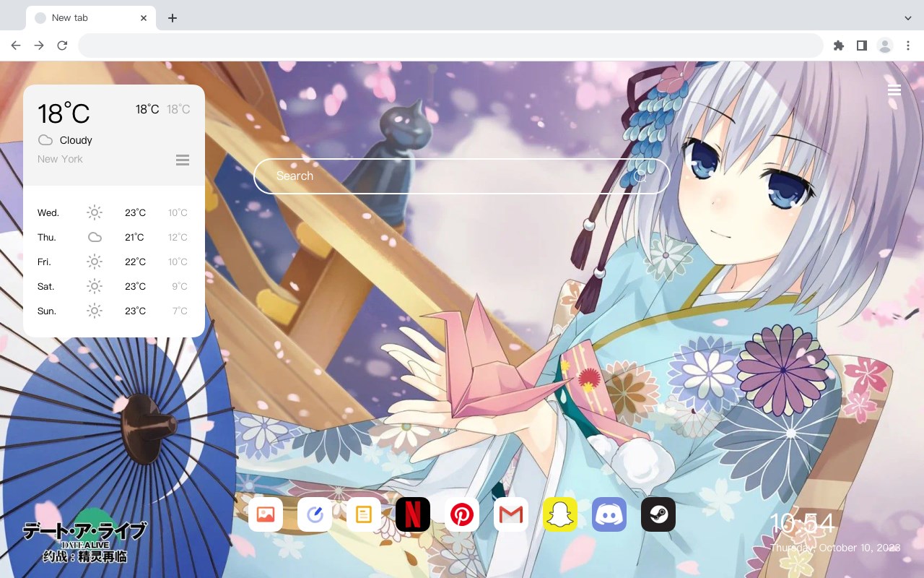Open the Chrome profile avatar
Image resolution: width=924 pixels, height=578 pixels.
pyautogui.click(x=885, y=46)
